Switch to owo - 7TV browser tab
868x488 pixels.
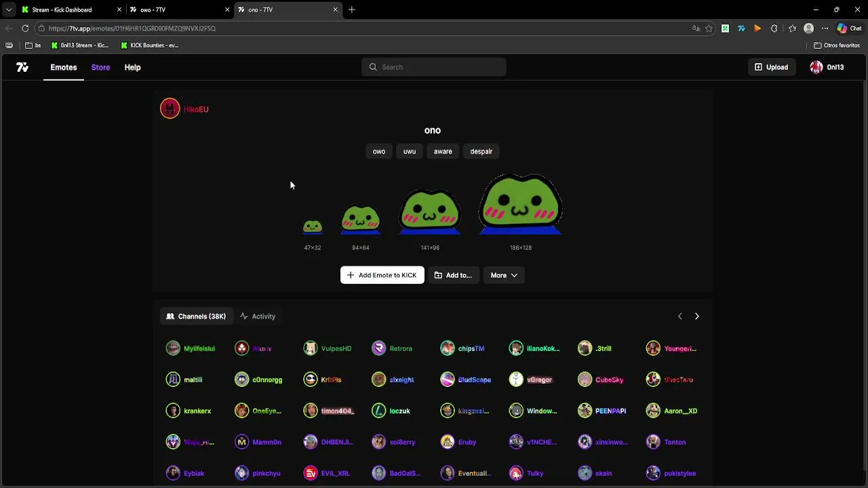coord(179,9)
